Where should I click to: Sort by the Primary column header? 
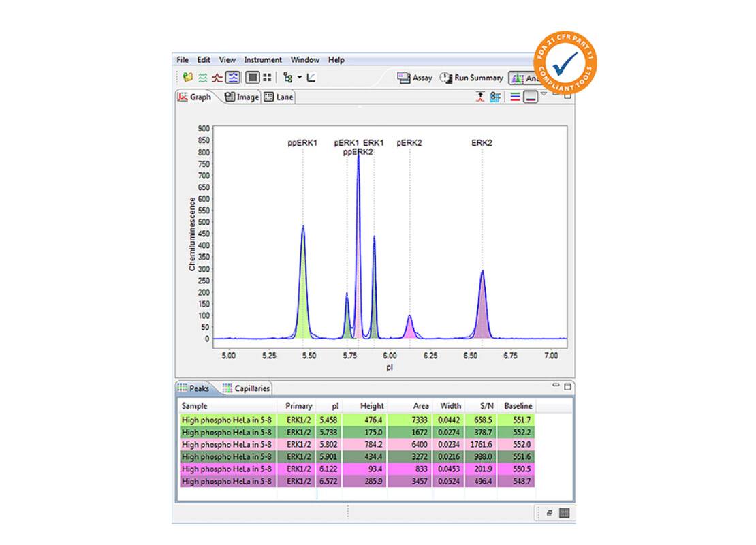296,406
